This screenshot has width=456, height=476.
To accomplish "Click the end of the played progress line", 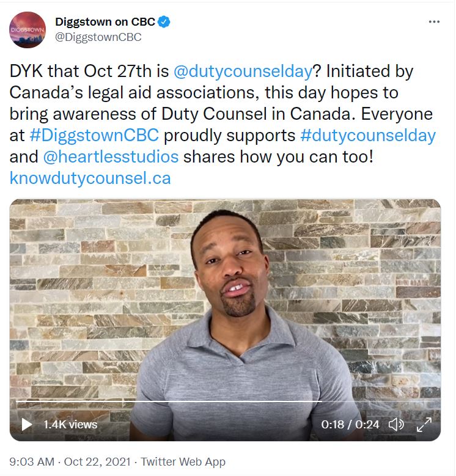I will [x=321, y=401].
